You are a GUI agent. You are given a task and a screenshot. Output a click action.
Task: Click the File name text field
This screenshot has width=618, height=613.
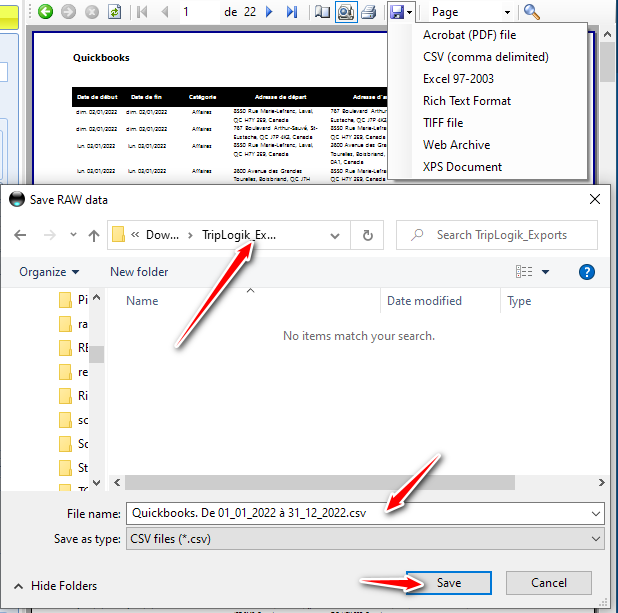click(x=358, y=513)
